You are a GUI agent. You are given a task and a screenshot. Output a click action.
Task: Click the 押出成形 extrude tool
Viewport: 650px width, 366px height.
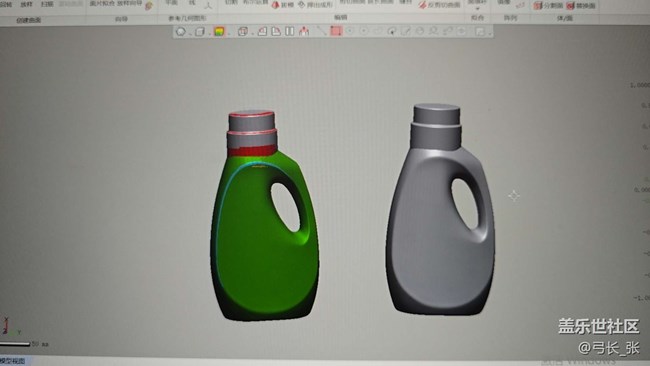(315, 5)
